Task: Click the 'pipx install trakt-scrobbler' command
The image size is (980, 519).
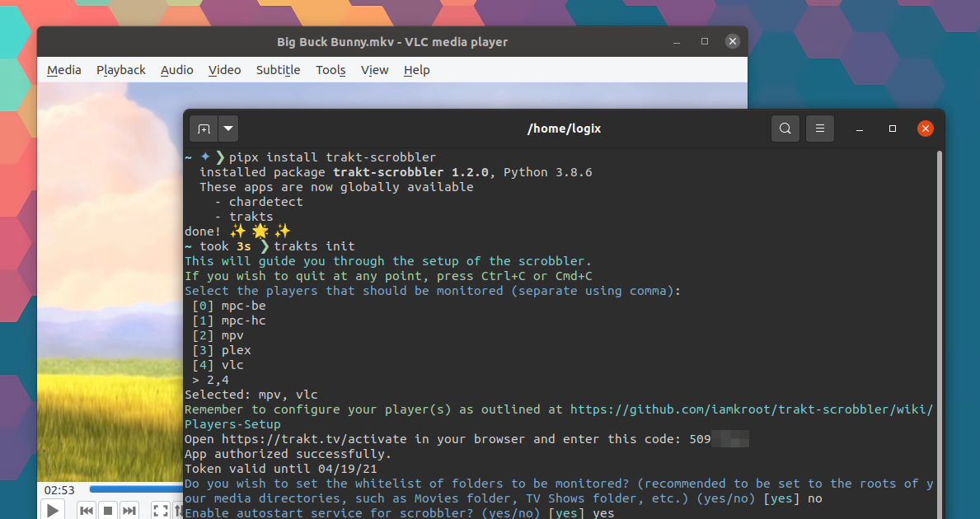Action: pos(332,157)
